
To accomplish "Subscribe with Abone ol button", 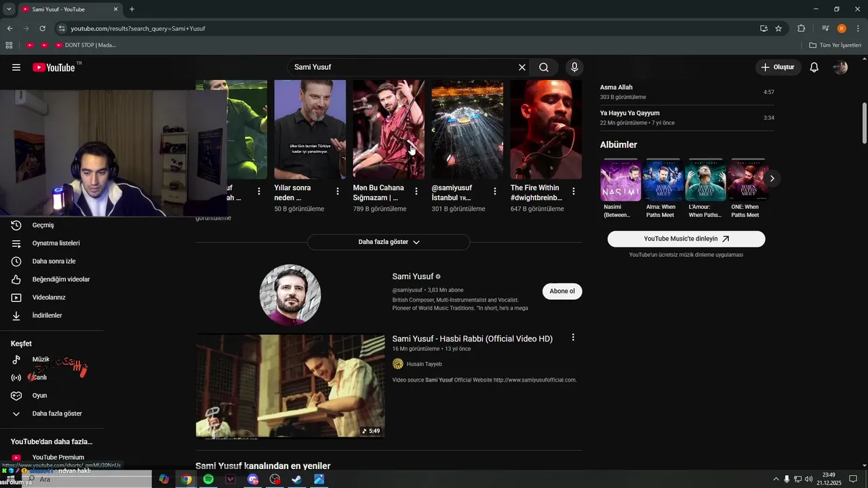I will click(x=562, y=291).
